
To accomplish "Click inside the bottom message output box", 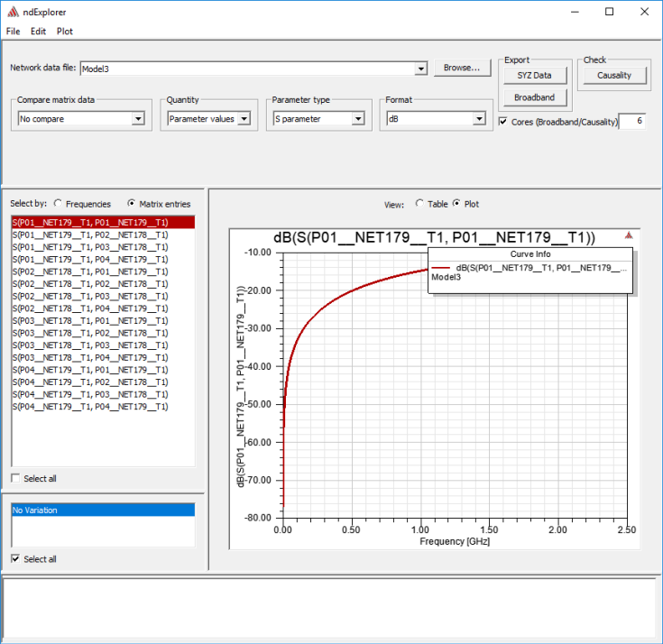I will pos(331,608).
